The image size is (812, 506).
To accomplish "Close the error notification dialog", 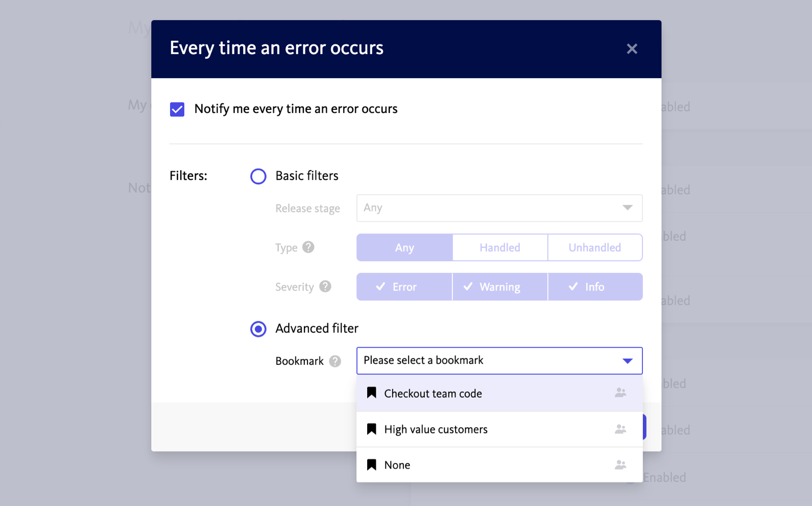I will click(x=632, y=49).
